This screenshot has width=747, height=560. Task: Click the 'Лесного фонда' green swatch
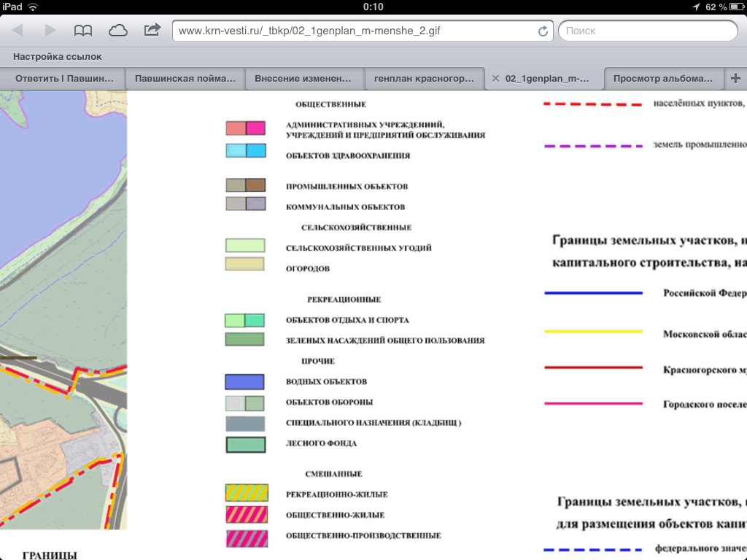click(244, 443)
